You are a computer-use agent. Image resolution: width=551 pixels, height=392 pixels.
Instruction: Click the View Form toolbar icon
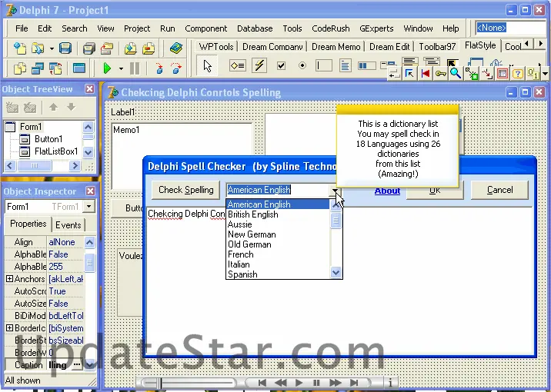pyautogui.click(x=37, y=68)
